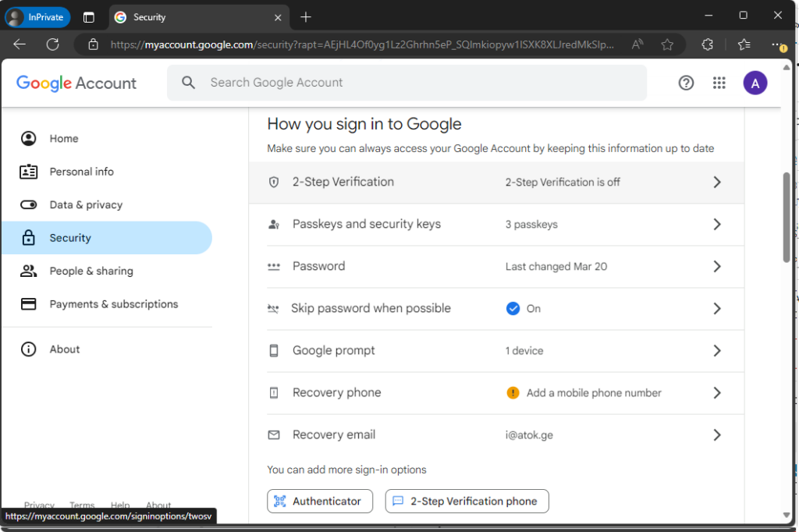
Task: Click the Help question mark icon
Action: [686, 83]
